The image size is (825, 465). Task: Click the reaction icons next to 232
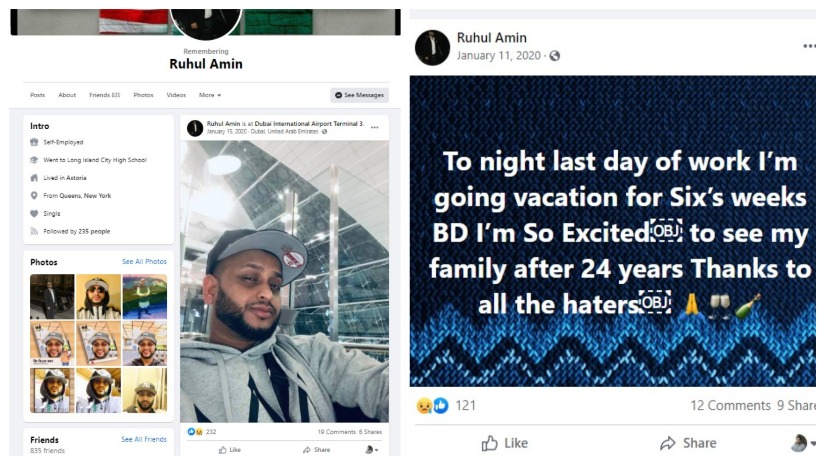(194, 431)
